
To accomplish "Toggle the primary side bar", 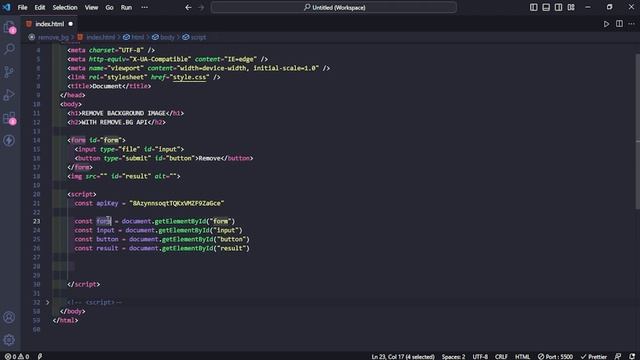I will point(533,7).
